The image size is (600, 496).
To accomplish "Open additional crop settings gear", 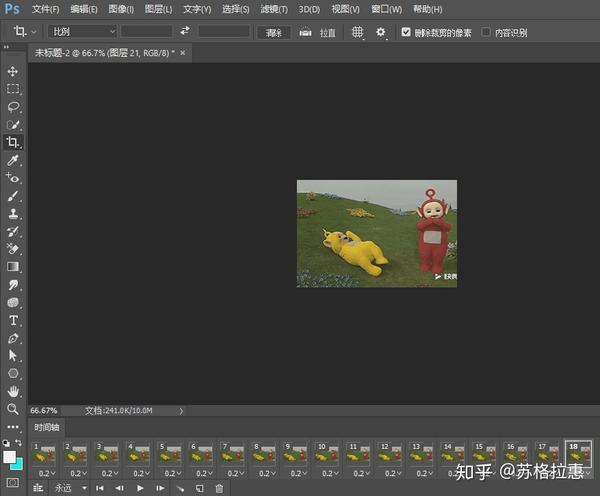I will [x=380, y=32].
